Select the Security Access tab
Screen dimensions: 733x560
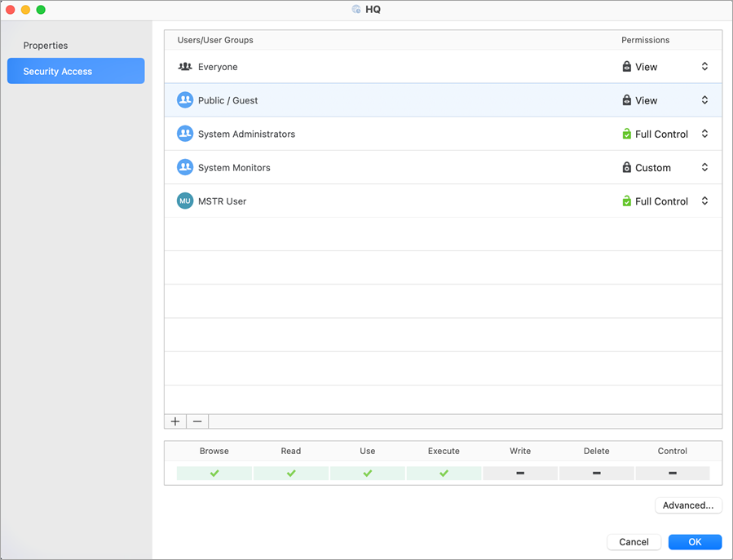tap(76, 71)
